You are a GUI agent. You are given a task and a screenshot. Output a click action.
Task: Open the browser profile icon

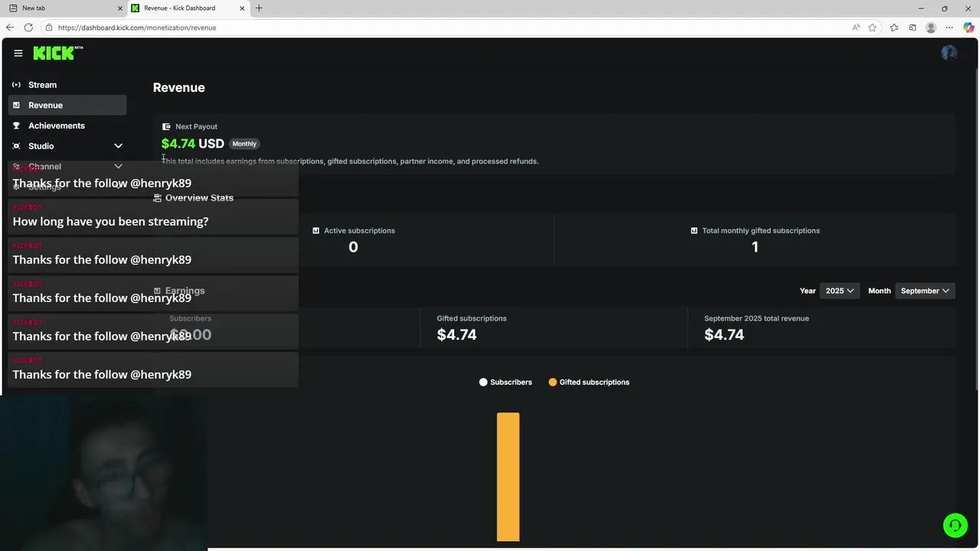(931, 28)
